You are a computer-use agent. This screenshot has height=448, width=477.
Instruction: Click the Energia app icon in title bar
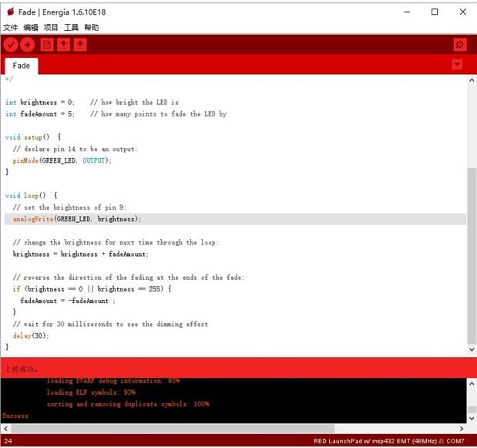pyautogui.click(x=11, y=12)
